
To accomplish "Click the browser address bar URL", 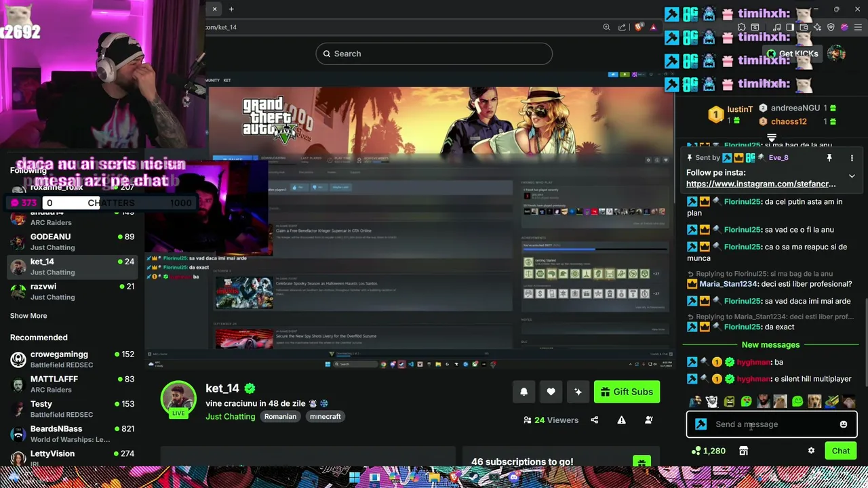I will (222, 27).
